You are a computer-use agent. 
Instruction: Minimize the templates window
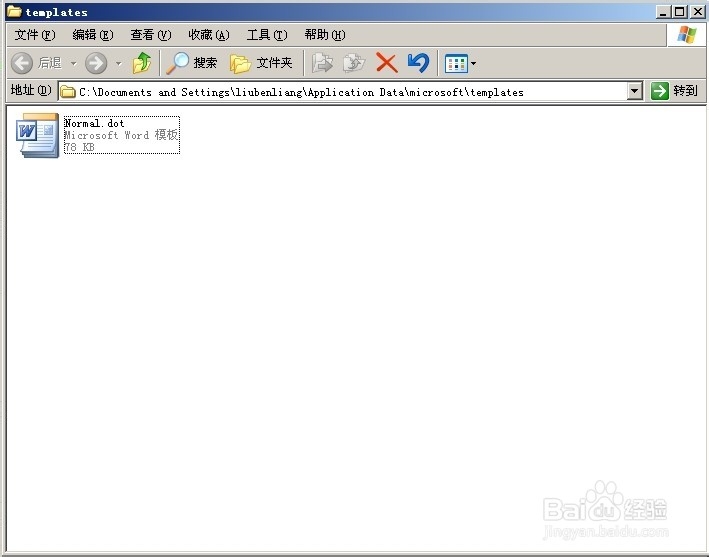click(x=663, y=12)
